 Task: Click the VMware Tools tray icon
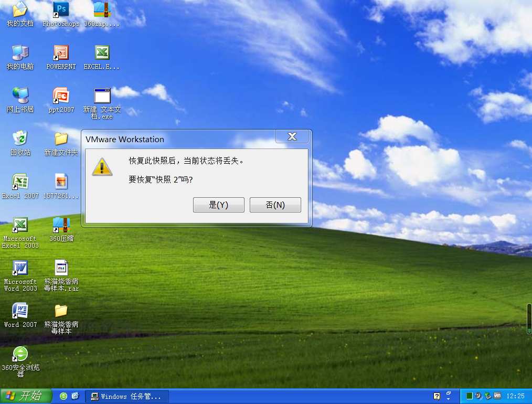click(x=497, y=396)
